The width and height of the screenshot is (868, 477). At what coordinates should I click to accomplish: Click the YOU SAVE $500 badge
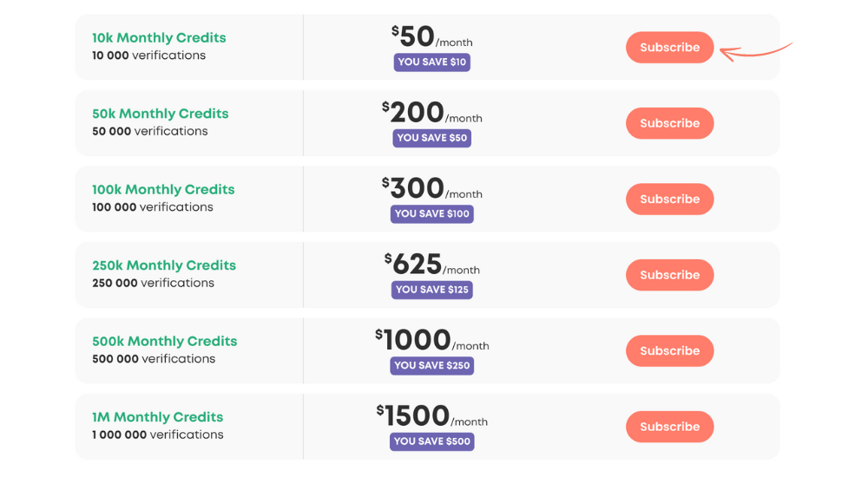(431, 441)
